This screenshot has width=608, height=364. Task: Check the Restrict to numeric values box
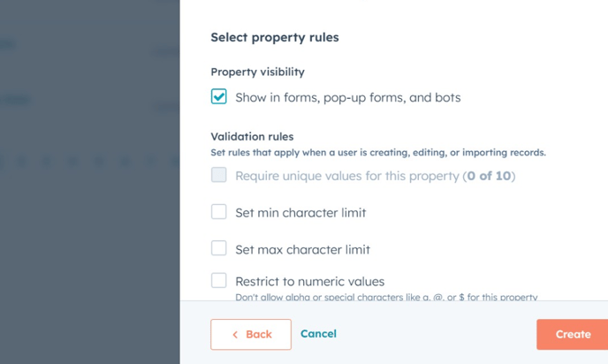tap(219, 281)
